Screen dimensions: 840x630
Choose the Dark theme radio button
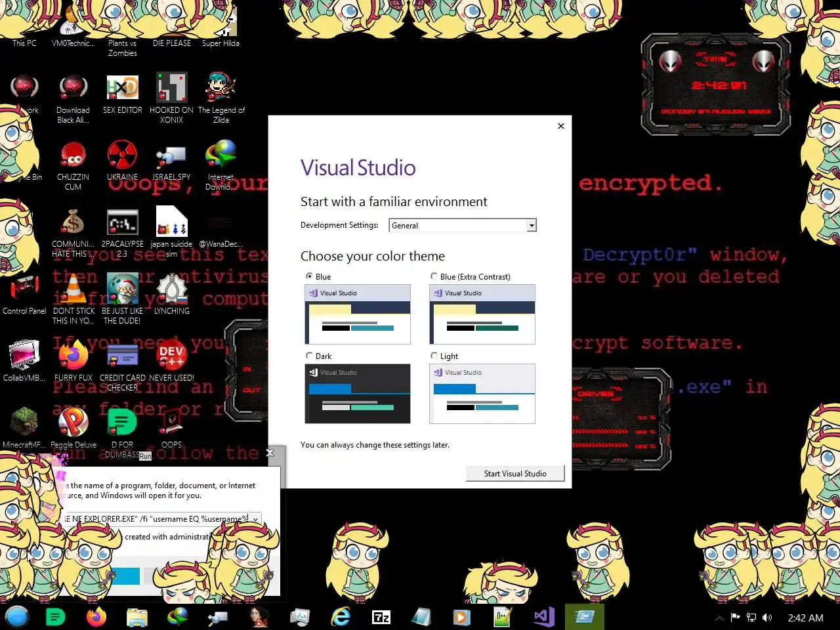[309, 356]
